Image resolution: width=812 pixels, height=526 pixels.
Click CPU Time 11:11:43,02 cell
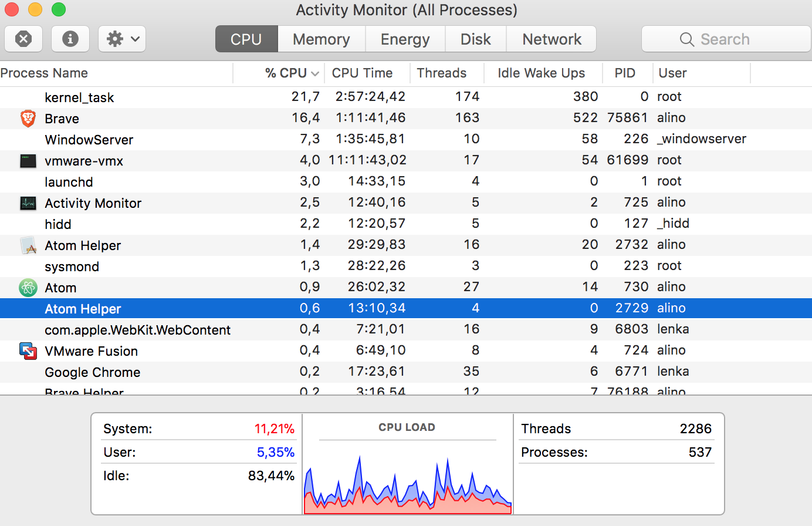(x=367, y=160)
